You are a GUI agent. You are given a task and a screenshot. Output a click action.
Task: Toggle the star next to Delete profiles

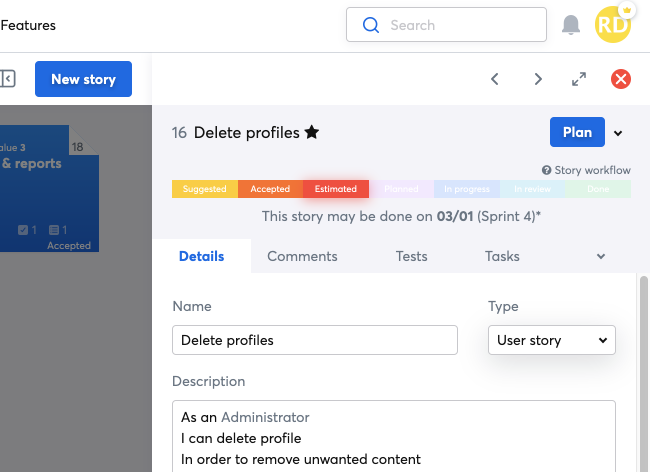(x=312, y=132)
